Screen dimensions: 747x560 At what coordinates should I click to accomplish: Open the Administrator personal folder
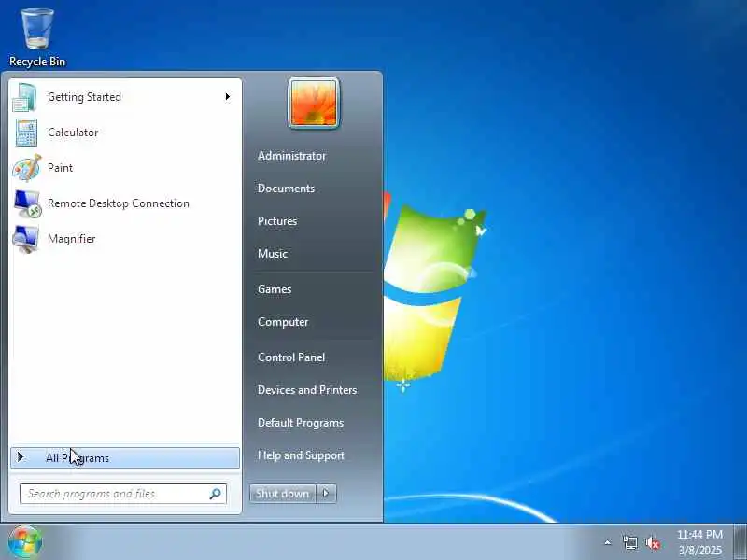tap(291, 156)
